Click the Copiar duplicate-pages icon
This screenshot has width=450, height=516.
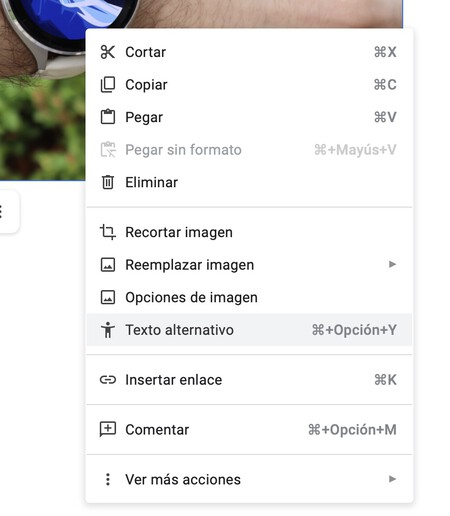pyautogui.click(x=108, y=85)
